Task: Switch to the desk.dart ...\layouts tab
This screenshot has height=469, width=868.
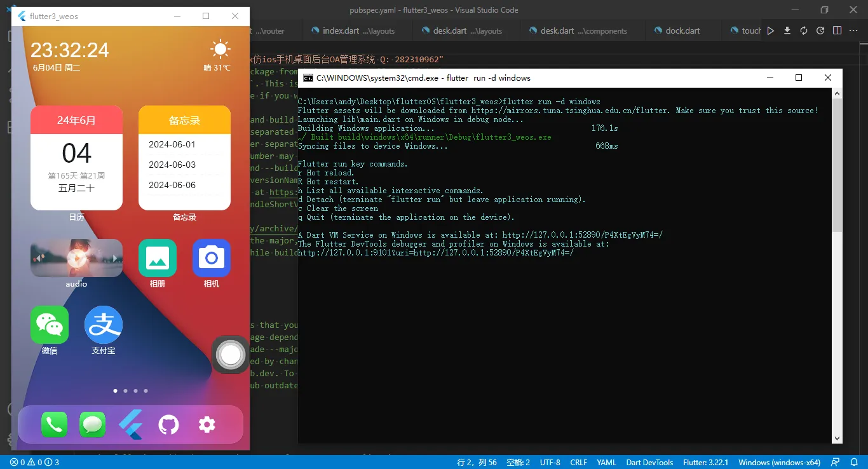Action: coord(466,31)
